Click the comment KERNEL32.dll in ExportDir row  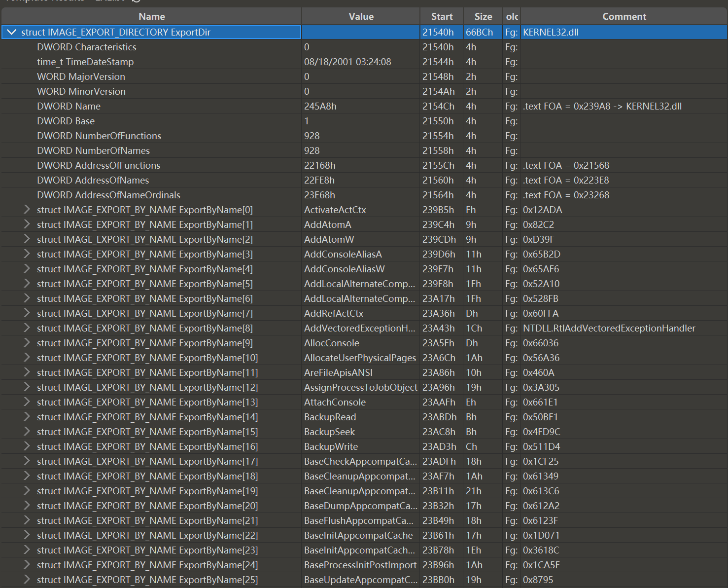click(x=551, y=32)
